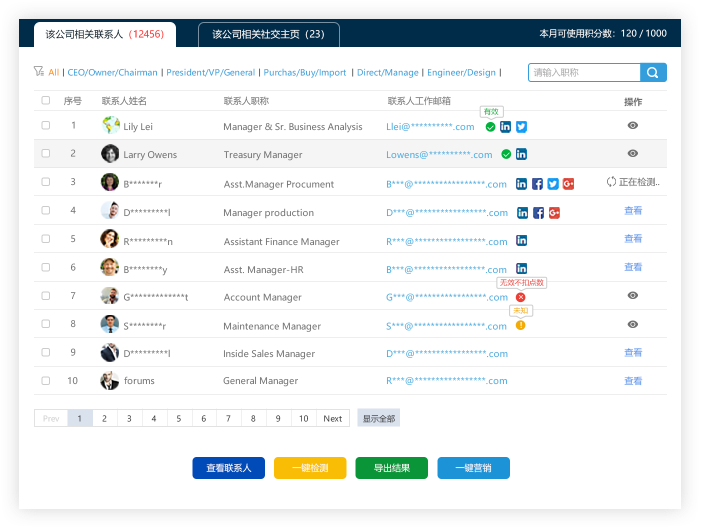Screen dimensions: 701x529
Task: Click red invalid email icon in row 7
Action: tap(520, 297)
